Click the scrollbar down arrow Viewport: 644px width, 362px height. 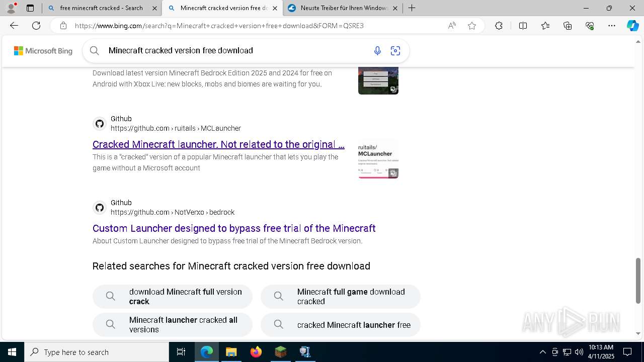click(x=638, y=334)
